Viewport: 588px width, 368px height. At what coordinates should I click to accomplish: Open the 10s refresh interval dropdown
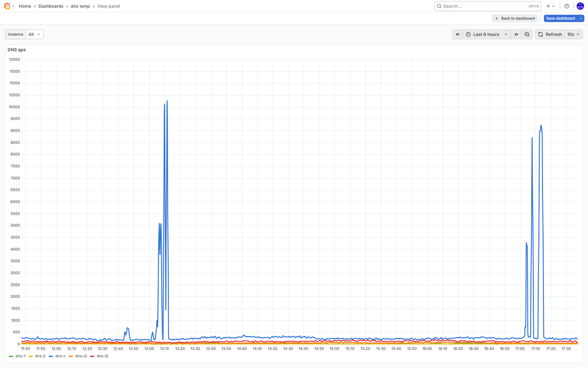pyautogui.click(x=573, y=34)
